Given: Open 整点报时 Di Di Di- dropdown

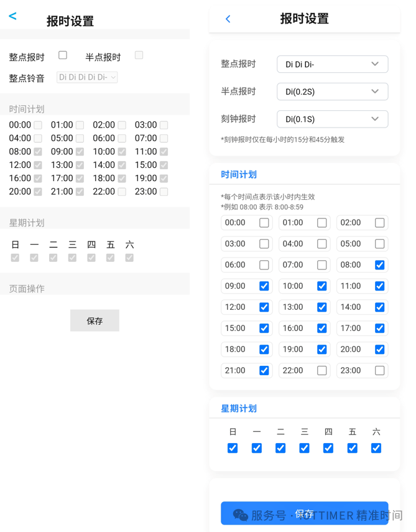Looking at the screenshot, I should [332, 64].
